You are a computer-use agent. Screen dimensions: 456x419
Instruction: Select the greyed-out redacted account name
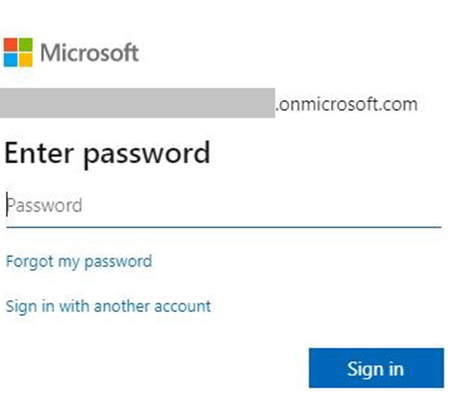coord(137,103)
